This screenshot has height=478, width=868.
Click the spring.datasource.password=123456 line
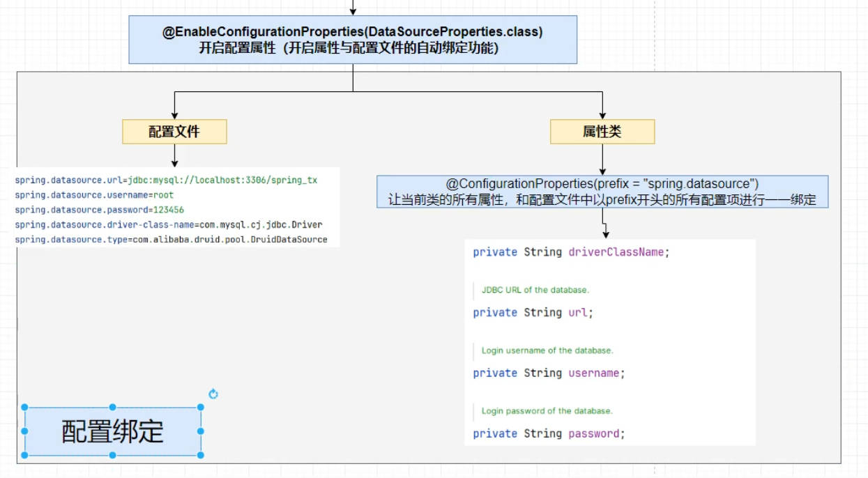pos(99,210)
